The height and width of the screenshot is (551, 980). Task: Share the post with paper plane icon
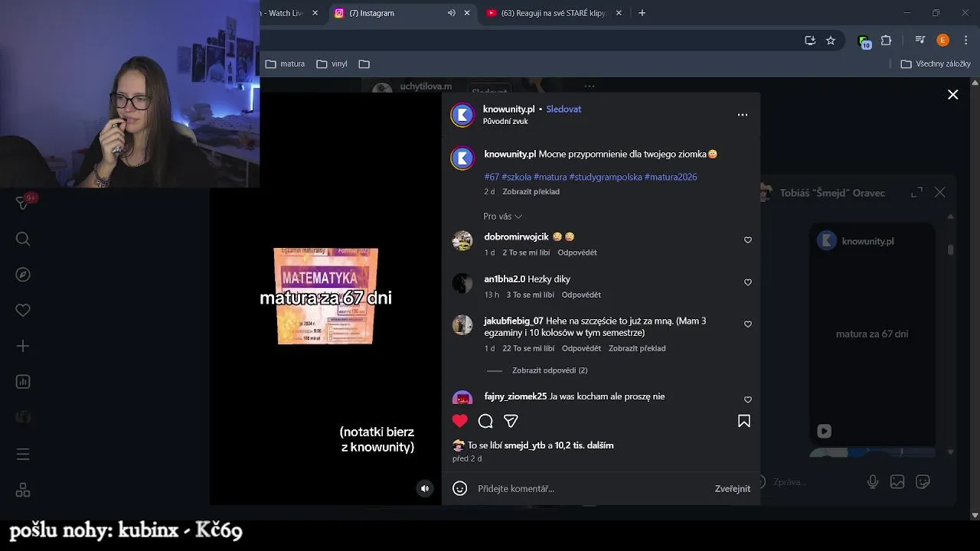tap(511, 421)
